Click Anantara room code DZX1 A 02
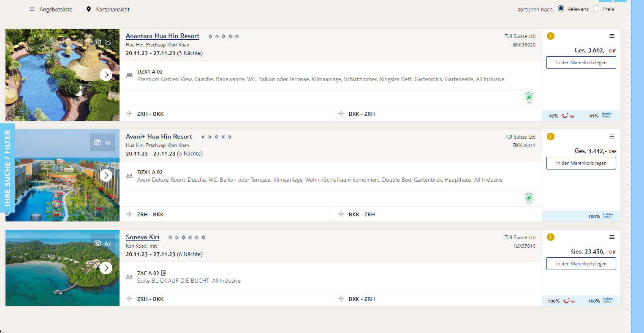This screenshot has height=333, width=644. 150,72
